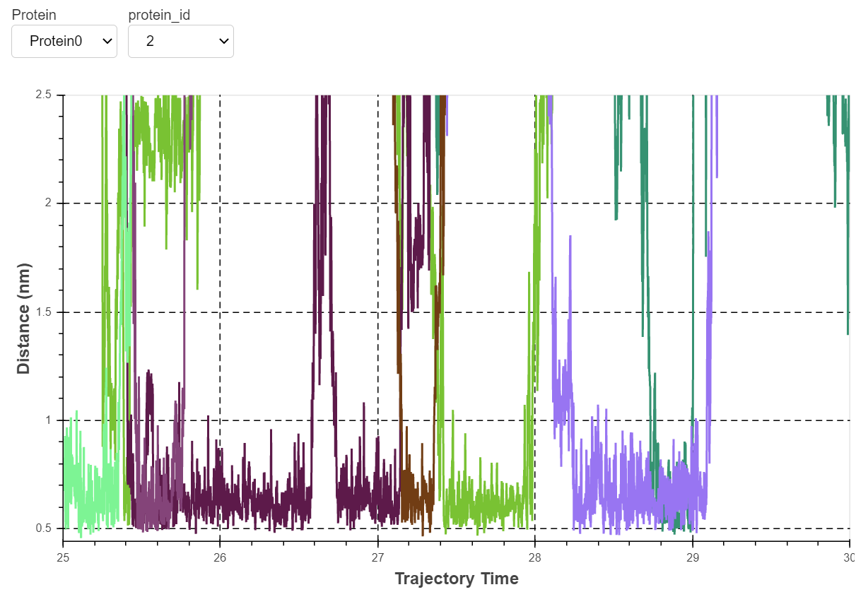Viewport: 868px width, 592px height.
Task: Open the Protein dropdown showing Protein0
Action: click(x=64, y=42)
